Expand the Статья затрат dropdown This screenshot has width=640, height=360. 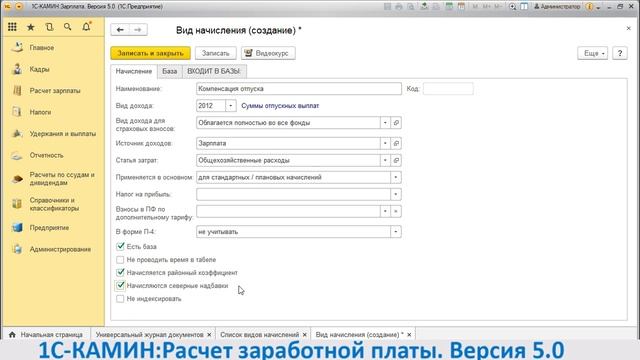pyautogui.click(x=385, y=160)
